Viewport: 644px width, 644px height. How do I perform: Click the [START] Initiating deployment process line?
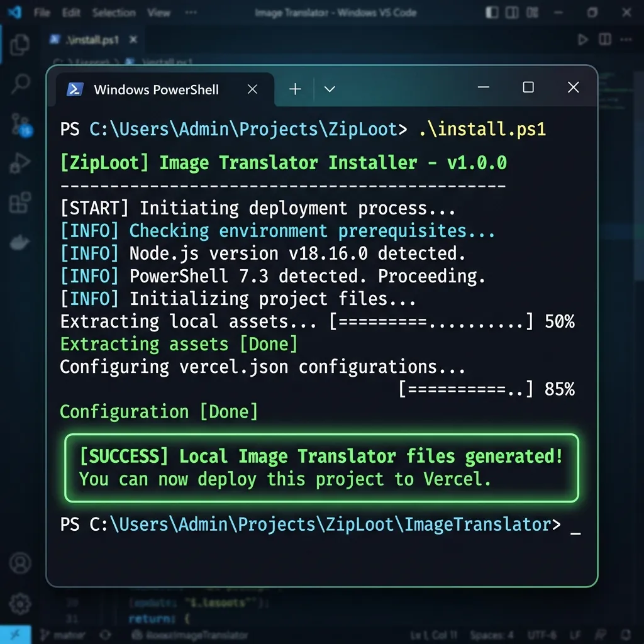tap(257, 208)
